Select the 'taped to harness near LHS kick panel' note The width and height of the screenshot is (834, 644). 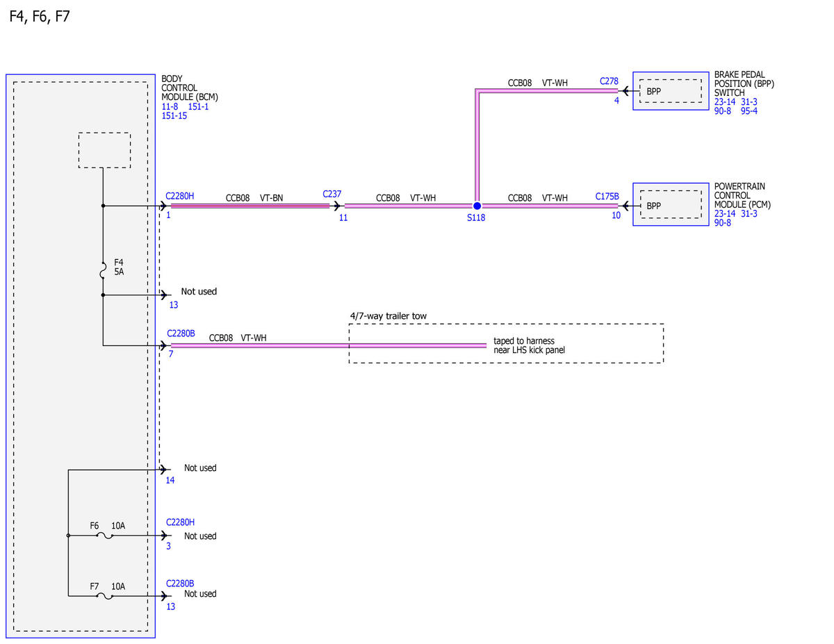tap(529, 345)
